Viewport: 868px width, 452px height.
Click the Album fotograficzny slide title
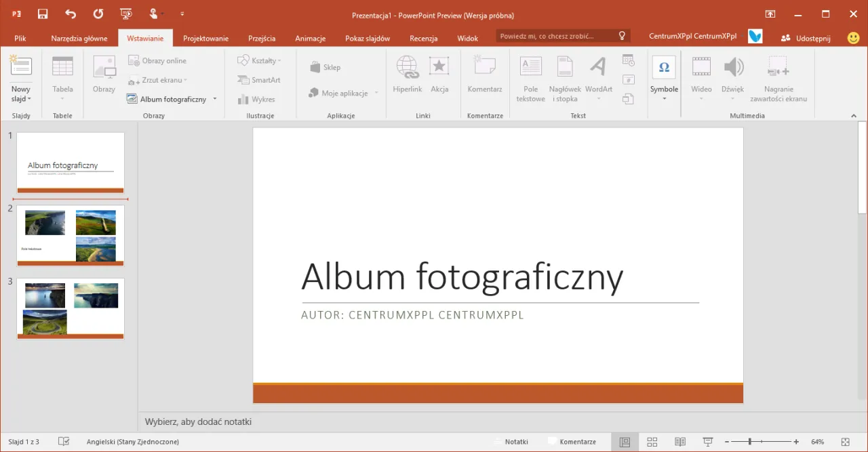(462, 276)
